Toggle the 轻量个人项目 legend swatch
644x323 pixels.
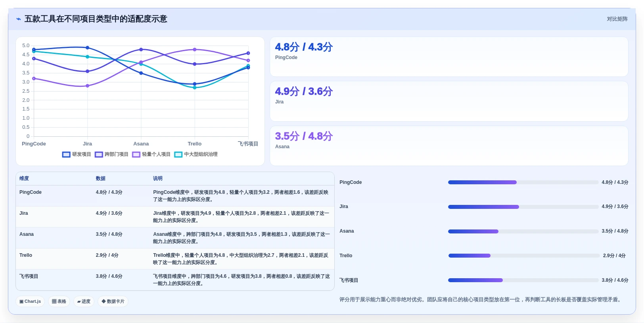tap(136, 155)
